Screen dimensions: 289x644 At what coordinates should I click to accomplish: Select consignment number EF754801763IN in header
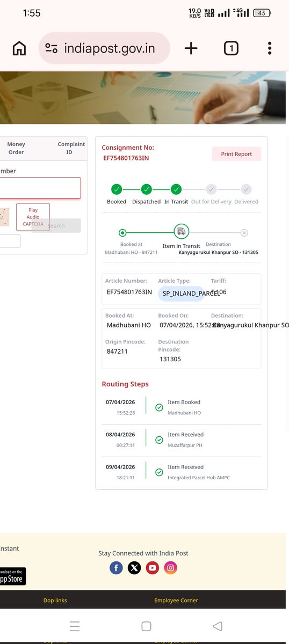pyautogui.click(x=126, y=158)
